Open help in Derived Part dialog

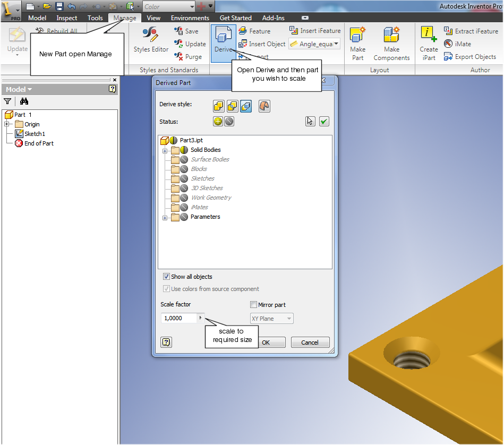166,342
